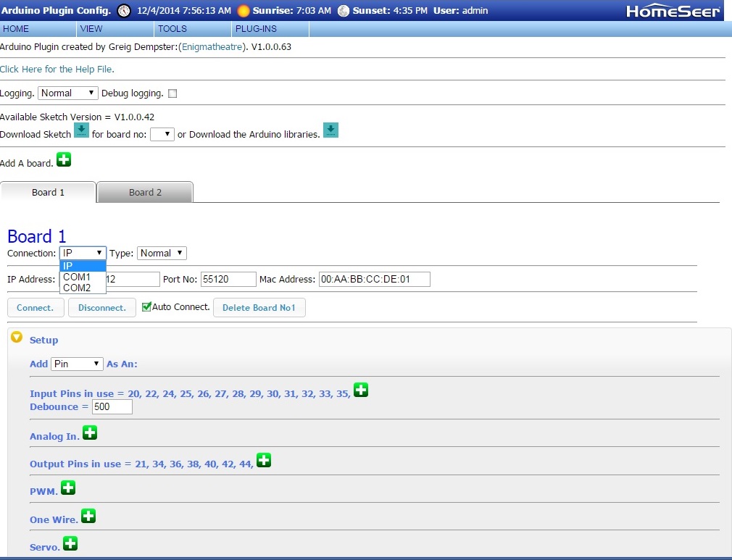
Task: Click the Output Pins in use text
Action: click(x=141, y=464)
